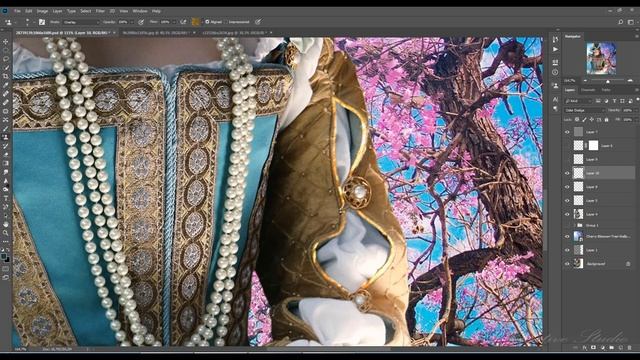The image size is (640, 360).
Task: Create a new group folder icon
Action: [x=611, y=348]
